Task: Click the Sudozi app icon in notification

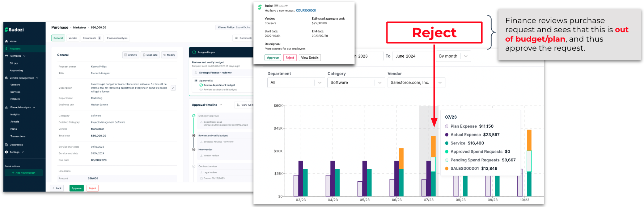Action: pos(260,7)
